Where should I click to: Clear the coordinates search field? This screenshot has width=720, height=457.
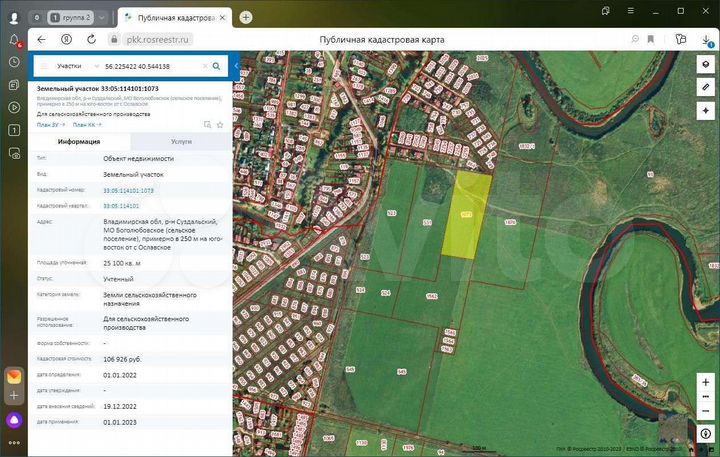coord(204,66)
